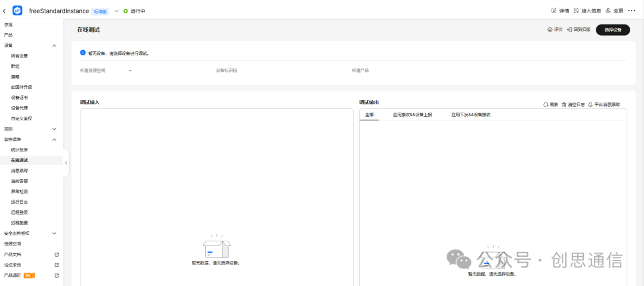
Task: Switch to 应用接收&&设备上报 tab
Action: [413, 115]
